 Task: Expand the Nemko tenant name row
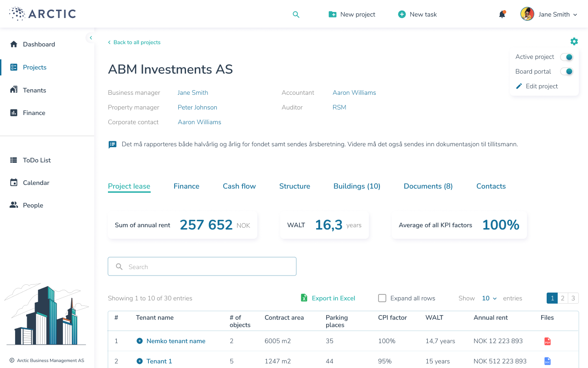click(x=140, y=341)
